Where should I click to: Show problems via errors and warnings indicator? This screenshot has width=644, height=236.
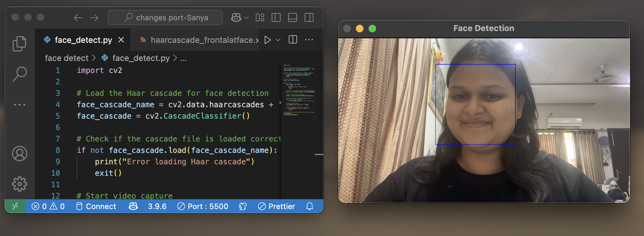click(x=48, y=206)
